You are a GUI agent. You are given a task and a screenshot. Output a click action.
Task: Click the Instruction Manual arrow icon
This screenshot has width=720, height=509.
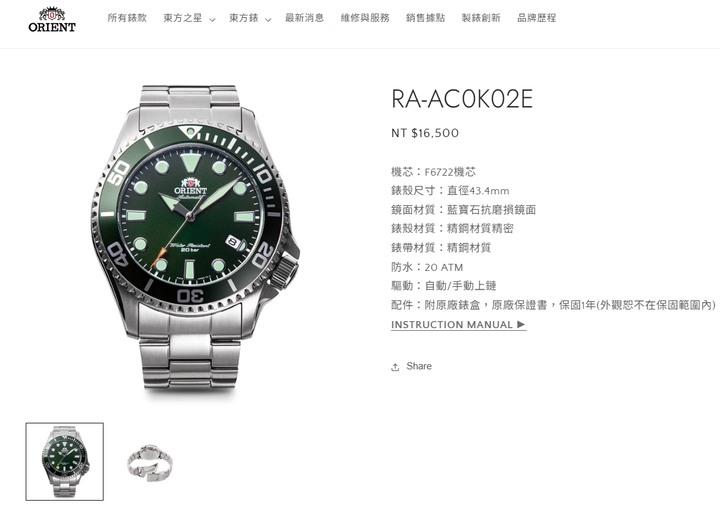pyautogui.click(x=521, y=324)
